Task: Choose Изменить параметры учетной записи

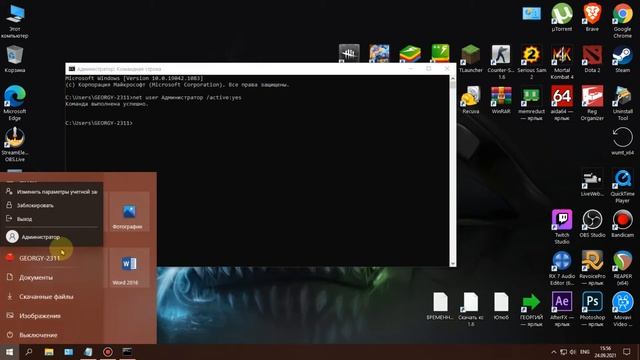Action: 52,191
